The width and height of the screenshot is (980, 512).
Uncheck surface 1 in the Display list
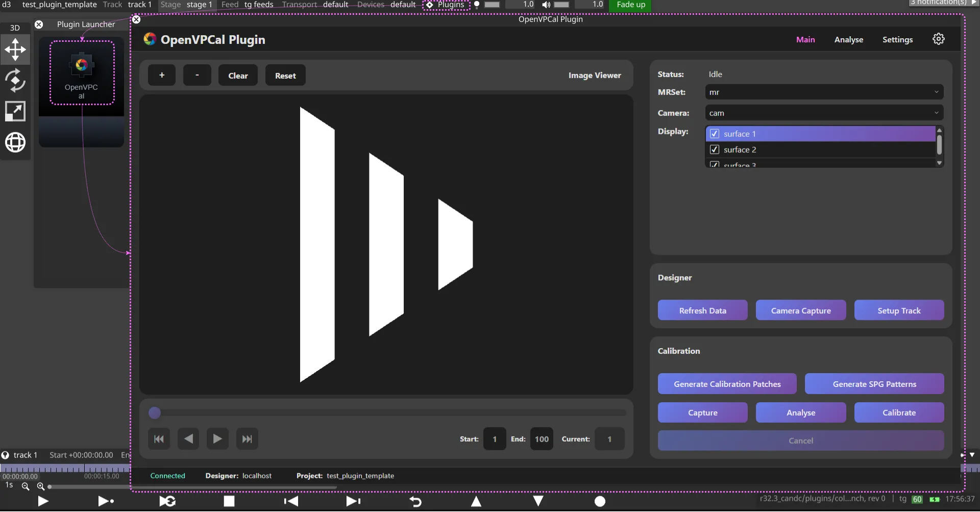click(715, 133)
